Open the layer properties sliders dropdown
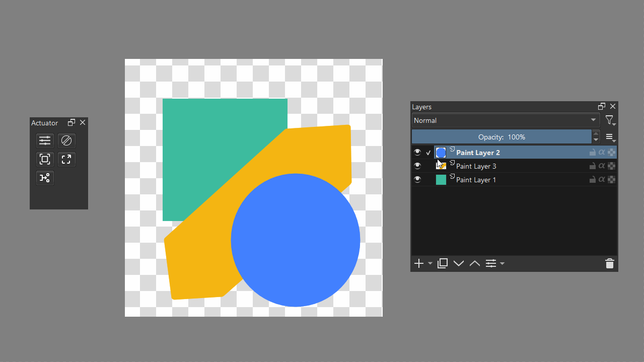The height and width of the screenshot is (362, 644). tap(494, 263)
